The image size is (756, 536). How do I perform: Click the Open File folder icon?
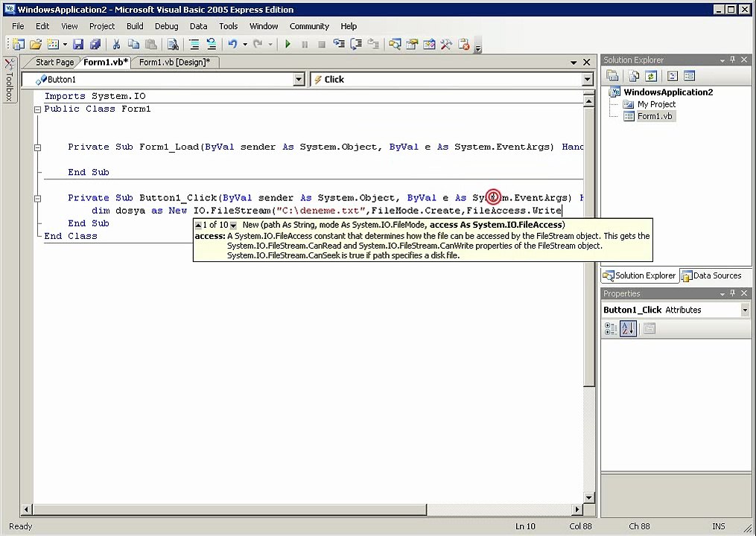[36, 45]
